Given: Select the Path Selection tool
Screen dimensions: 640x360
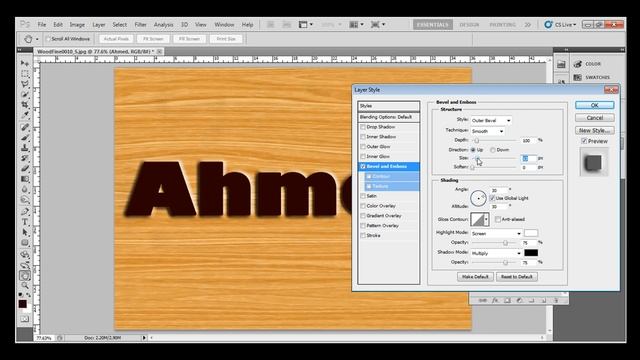Looking at the screenshot, I should coord(25,232).
